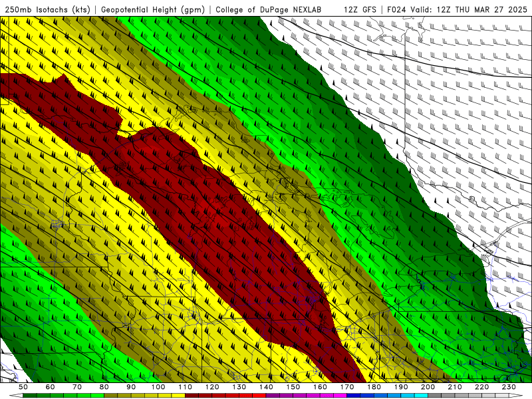The image size is (532, 399).
Task: Click the "College of DuPage NEXLAB" credit
Action: pos(269,9)
